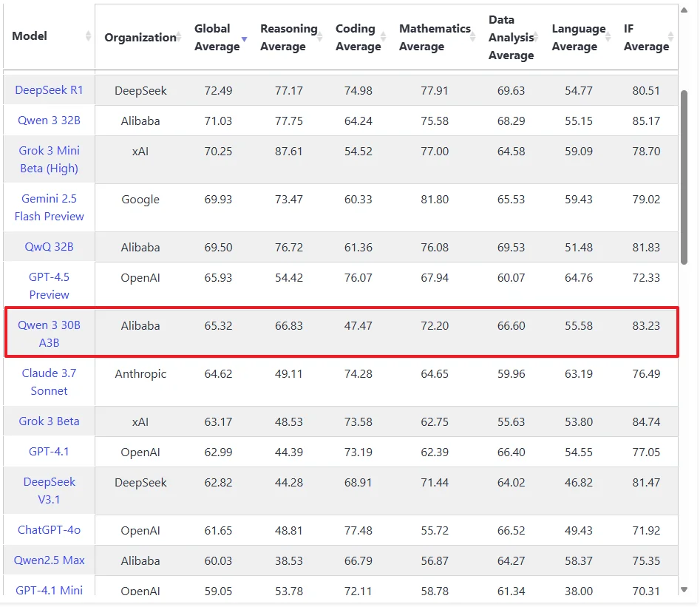Click the Mathematics Average header text
The image size is (700, 607).
point(435,37)
